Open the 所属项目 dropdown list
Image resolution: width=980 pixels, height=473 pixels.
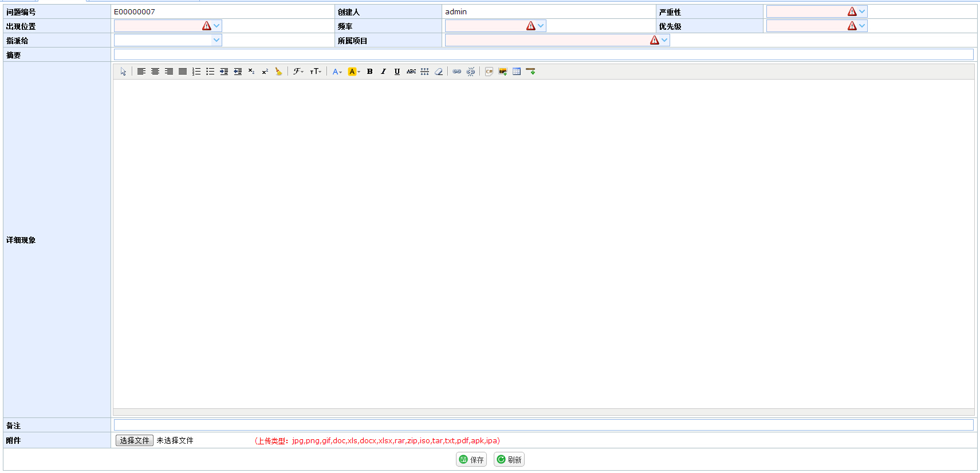[x=664, y=40]
